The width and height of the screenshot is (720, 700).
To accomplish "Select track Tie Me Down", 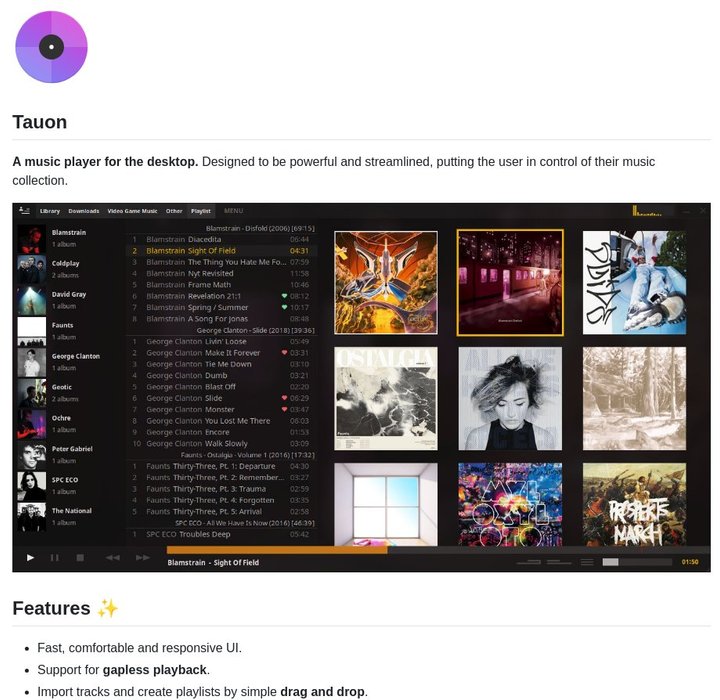I will coord(221,364).
